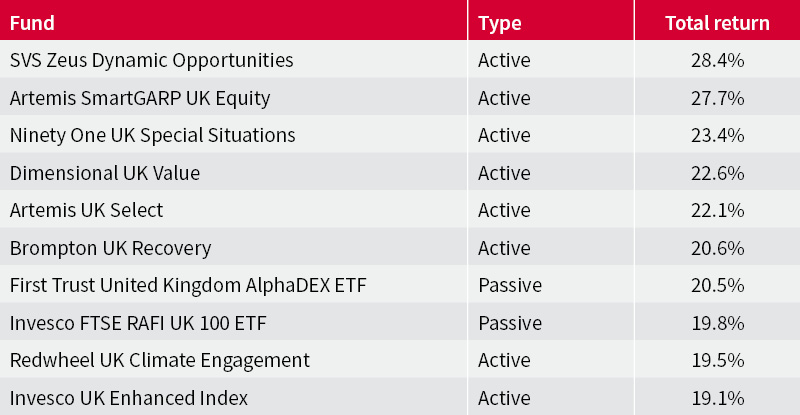Click the 27.7% return cell

[x=717, y=98]
